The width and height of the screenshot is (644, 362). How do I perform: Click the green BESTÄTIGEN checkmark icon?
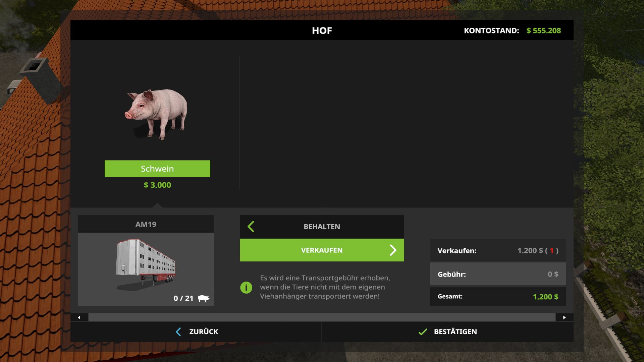[x=423, y=332]
